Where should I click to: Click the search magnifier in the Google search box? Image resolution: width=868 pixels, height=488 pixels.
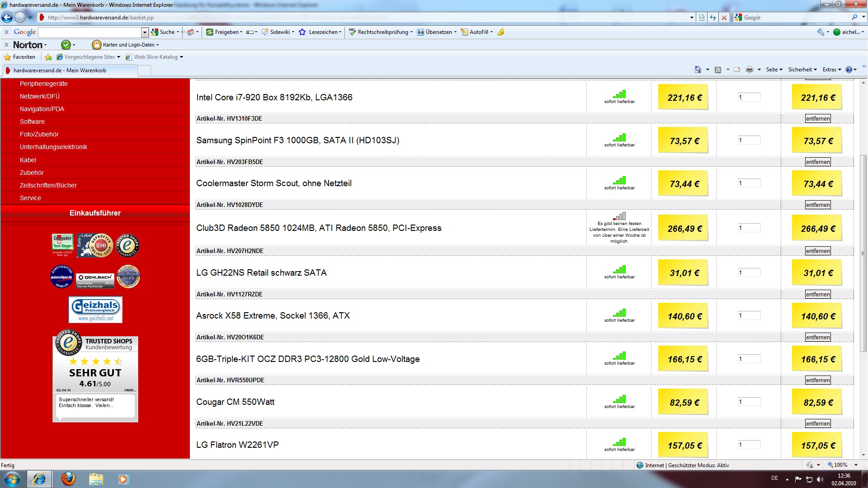coord(854,17)
